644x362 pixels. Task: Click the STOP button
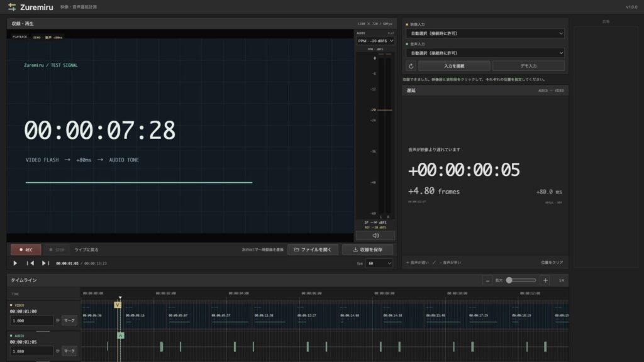tap(56, 250)
